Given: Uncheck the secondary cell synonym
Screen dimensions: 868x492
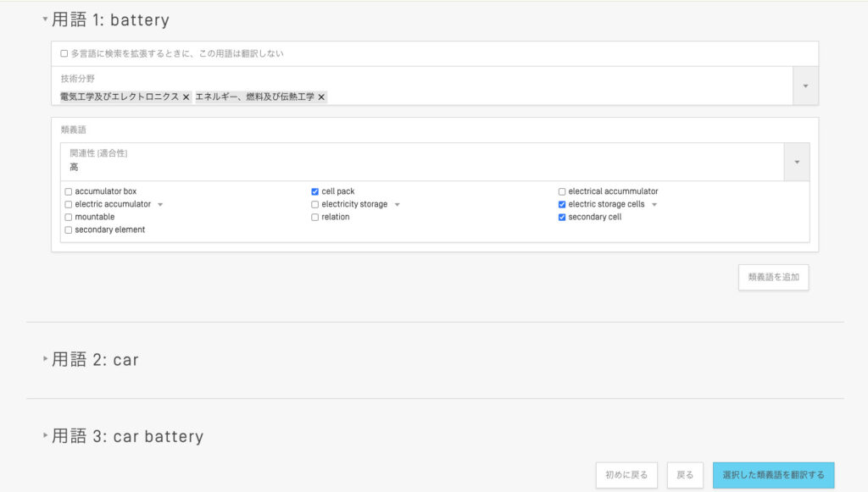Looking at the screenshot, I should 562,217.
